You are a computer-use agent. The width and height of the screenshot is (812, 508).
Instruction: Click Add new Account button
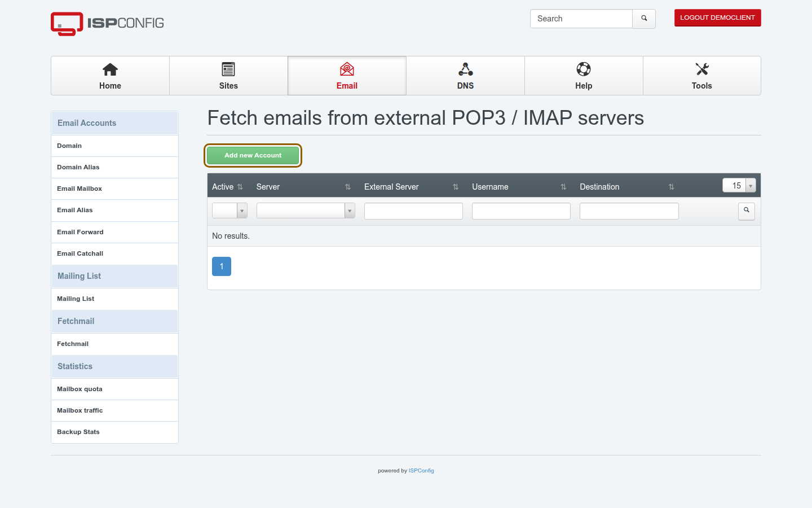pyautogui.click(x=253, y=155)
